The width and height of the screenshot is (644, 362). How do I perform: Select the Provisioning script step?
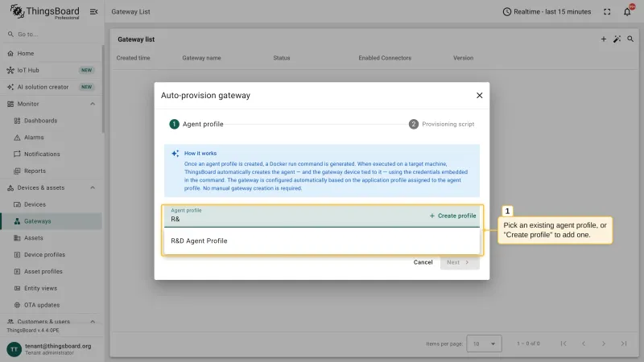441,124
